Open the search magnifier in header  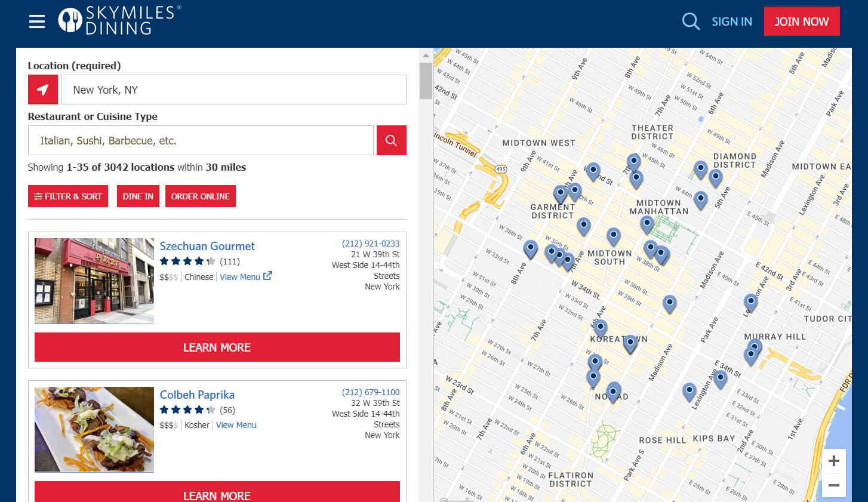tap(691, 21)
